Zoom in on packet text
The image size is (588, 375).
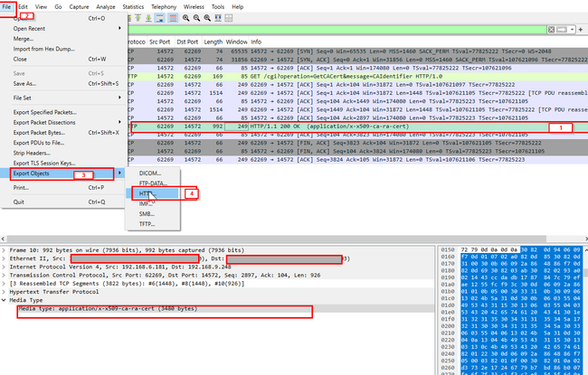(186, 18)
